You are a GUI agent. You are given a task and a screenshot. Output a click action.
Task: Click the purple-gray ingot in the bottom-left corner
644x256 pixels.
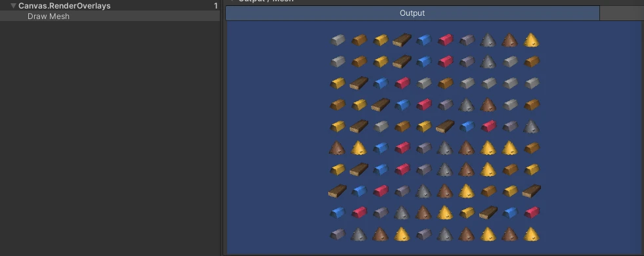(x=337, y=234)
